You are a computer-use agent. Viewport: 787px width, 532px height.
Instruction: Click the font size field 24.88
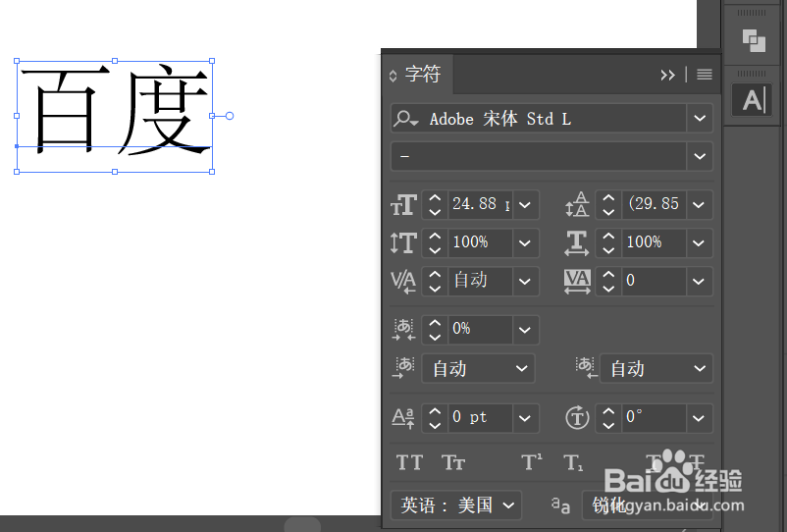(480, 205)
